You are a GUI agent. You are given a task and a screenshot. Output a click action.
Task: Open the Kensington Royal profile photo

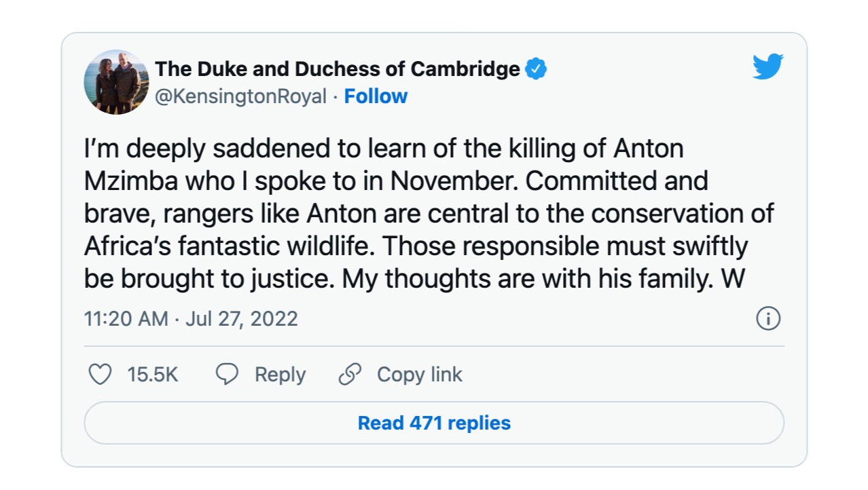[x=116, y=82]
